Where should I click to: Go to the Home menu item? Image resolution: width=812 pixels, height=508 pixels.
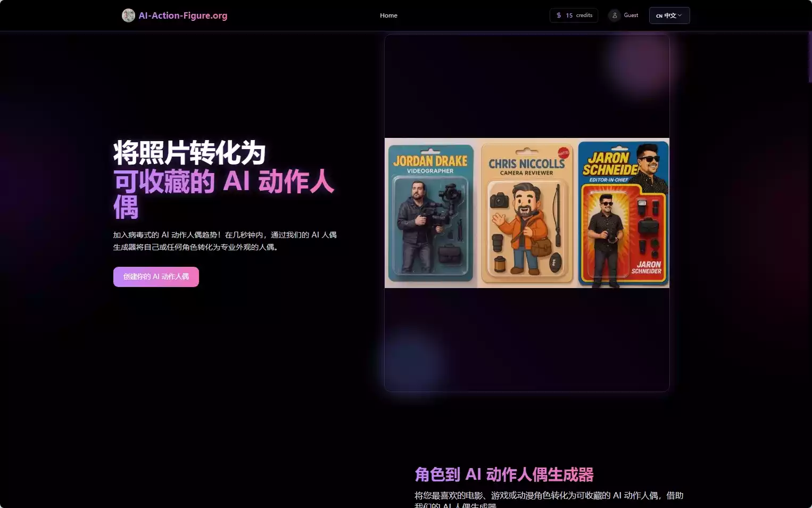pos(388,15)
